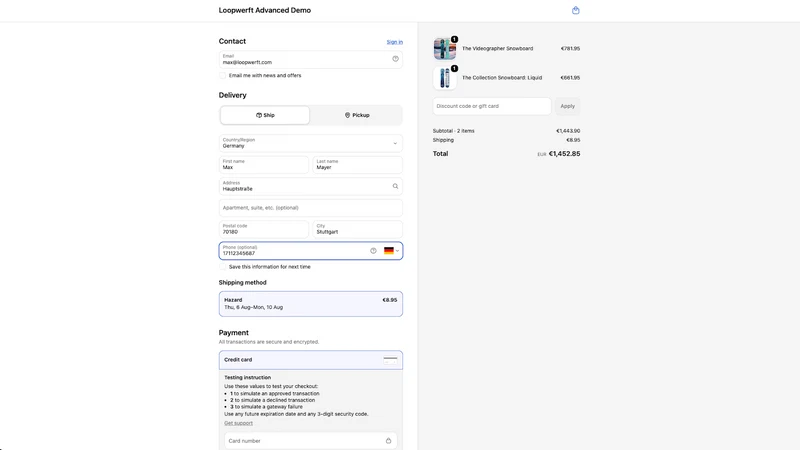The height and width of the screenshot is (450, 800).
Task: Click the Sign in link
Action: pyautogui.click(x=394, y=42)
